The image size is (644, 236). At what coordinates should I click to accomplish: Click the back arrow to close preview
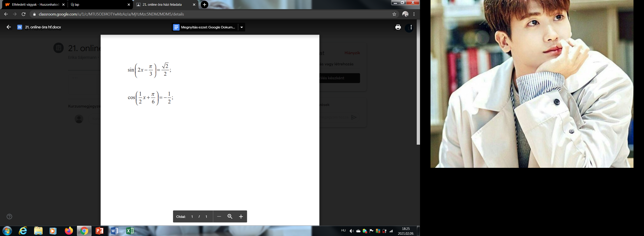tap(9, 27)
